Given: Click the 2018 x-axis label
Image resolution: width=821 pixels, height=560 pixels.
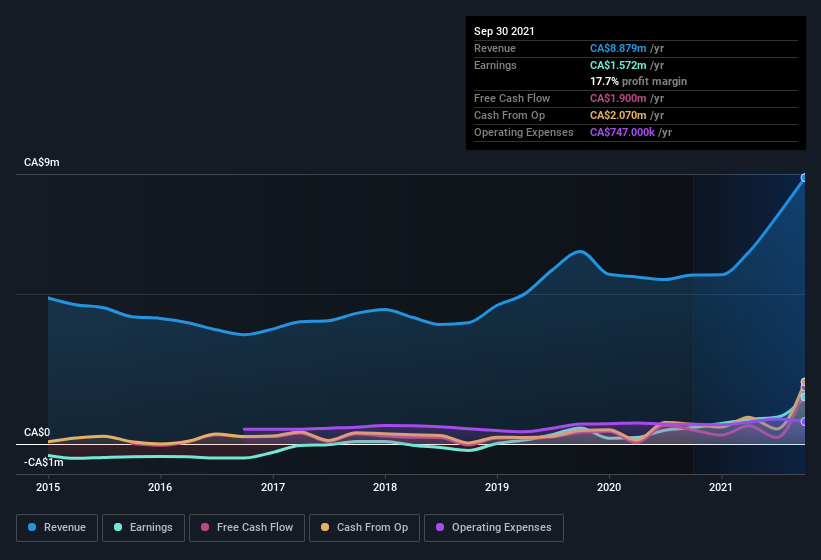Looking at the screenshot, I should coord(385,487).
